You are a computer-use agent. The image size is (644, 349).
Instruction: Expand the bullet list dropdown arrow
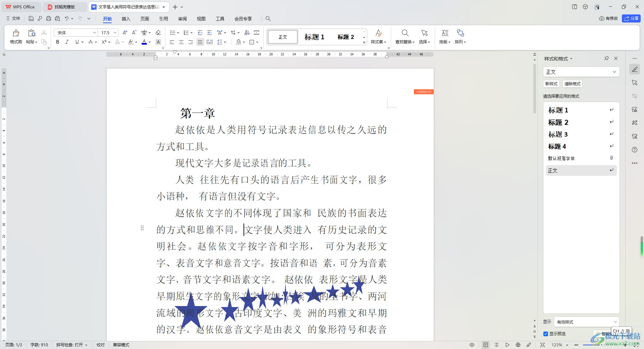[178, 33]
